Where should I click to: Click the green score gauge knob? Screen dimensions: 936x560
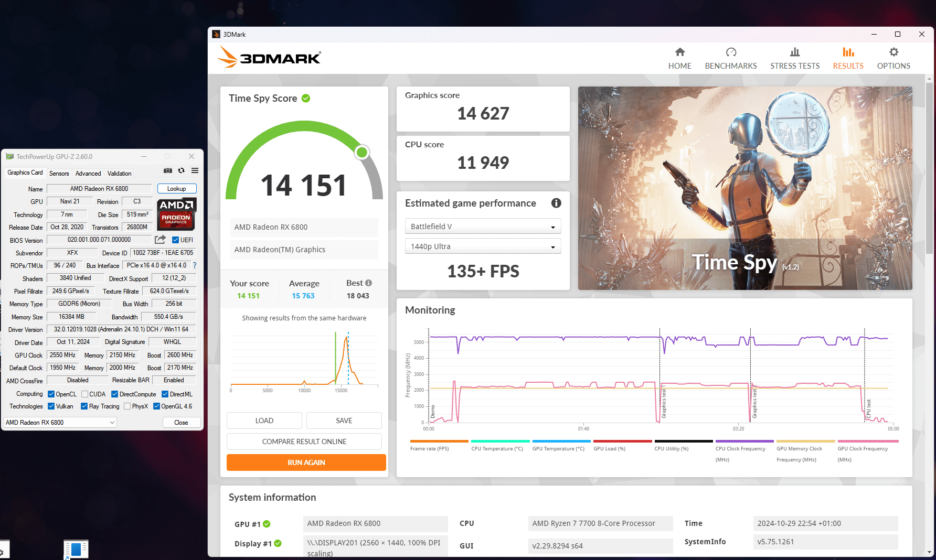point(361,153)
